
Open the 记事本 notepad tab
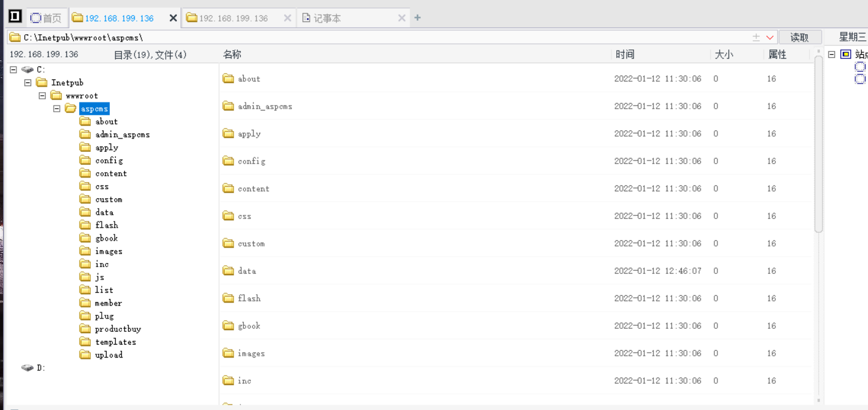tap(327, 18)
